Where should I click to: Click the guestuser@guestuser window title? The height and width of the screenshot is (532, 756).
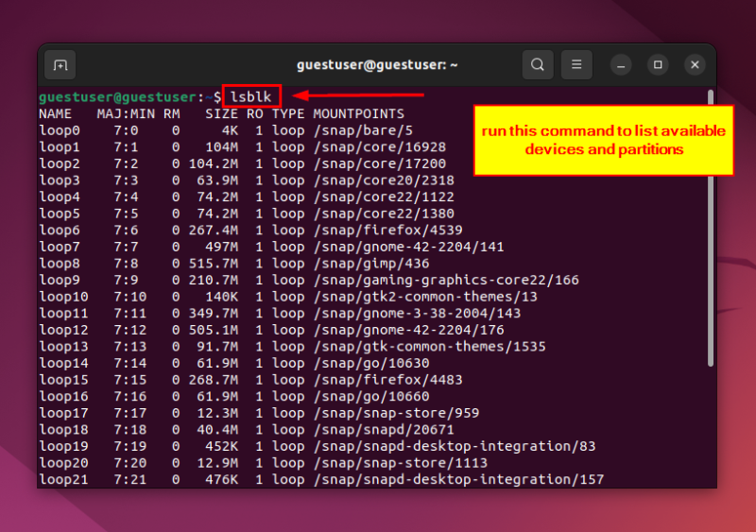(x=377, y=65)
